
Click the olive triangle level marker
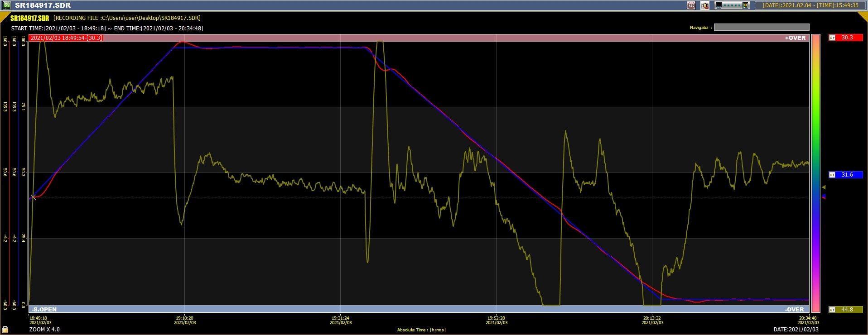pyautogui.click(x=824, y=187)
